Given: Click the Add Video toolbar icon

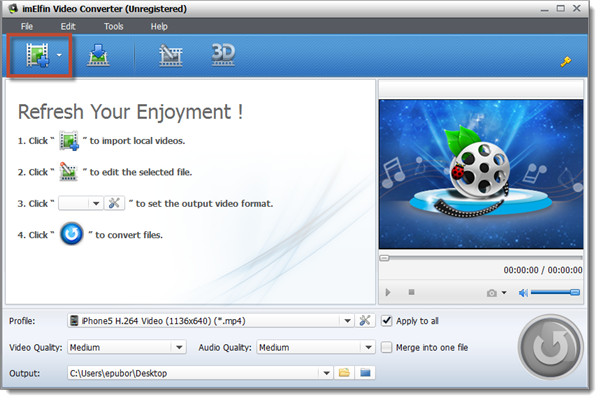Looking at the screenshot, I should click(37, 55).
